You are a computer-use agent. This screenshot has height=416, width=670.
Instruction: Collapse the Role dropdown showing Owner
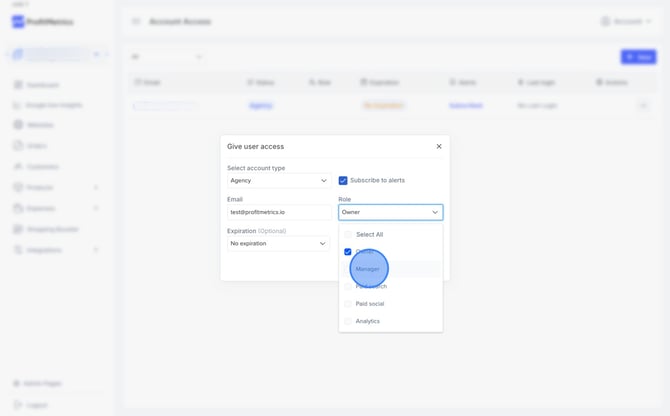tap(390, 212)
